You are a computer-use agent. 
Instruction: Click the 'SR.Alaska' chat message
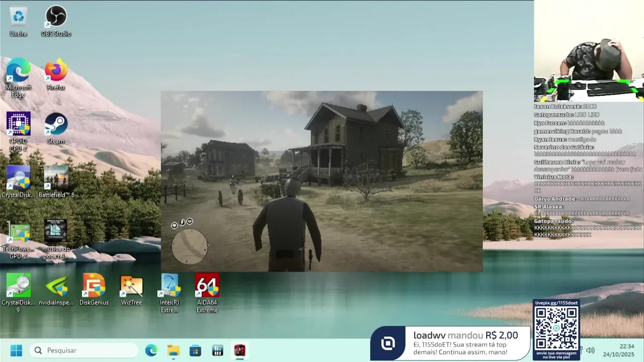point(582,210)
